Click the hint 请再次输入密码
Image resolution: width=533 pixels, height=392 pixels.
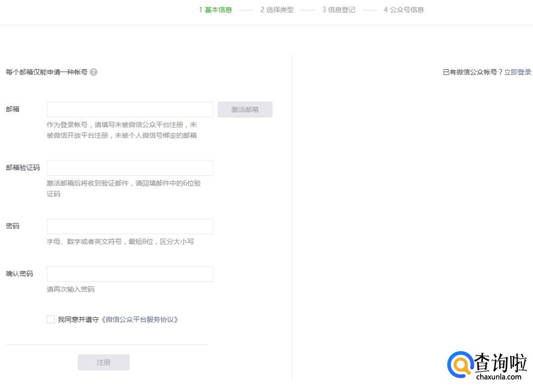(x=71, y=289)
